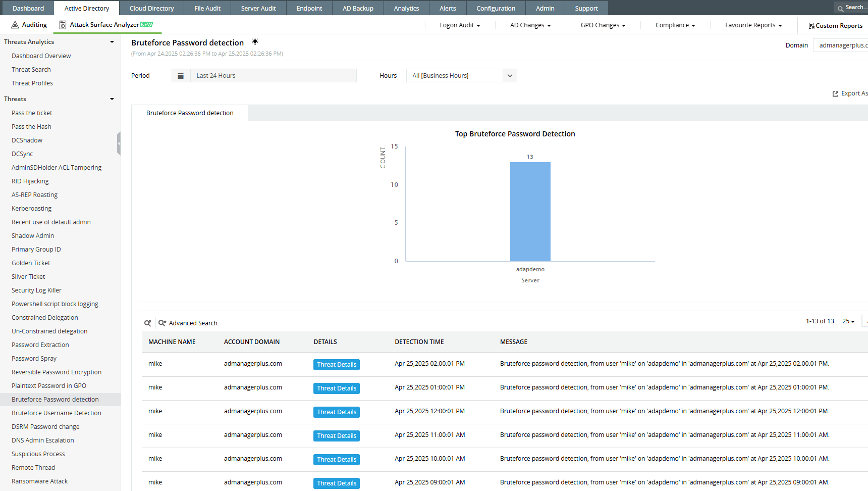
Task: Select the Bruteforce Password detection tab above the chart
Action: point(189,113)
